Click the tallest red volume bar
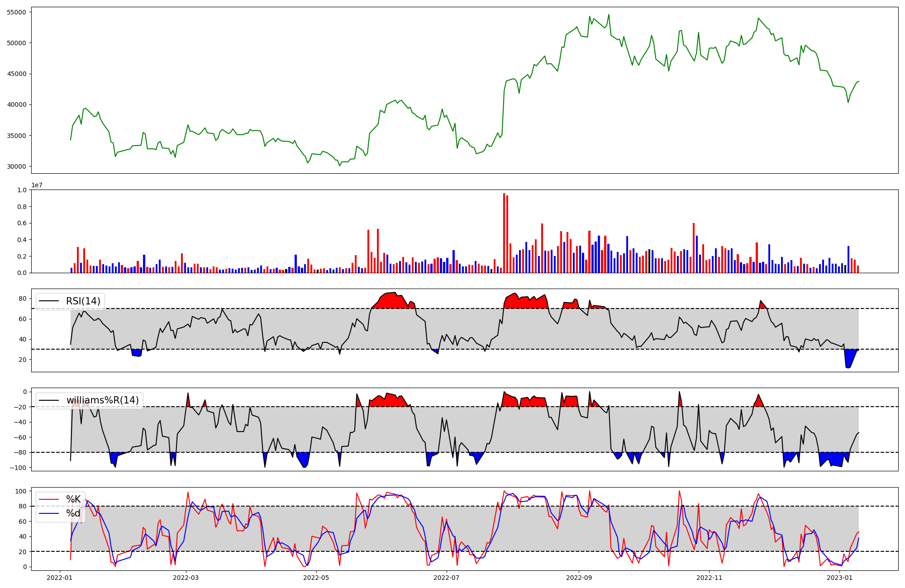905x588 pixels. point(504,233)
